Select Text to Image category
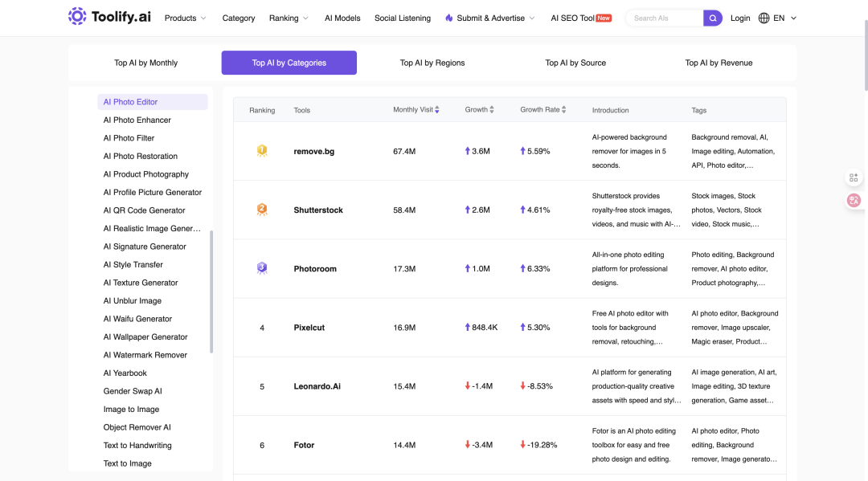The width and height of the screenshot is (868, 481). (127, 463)
